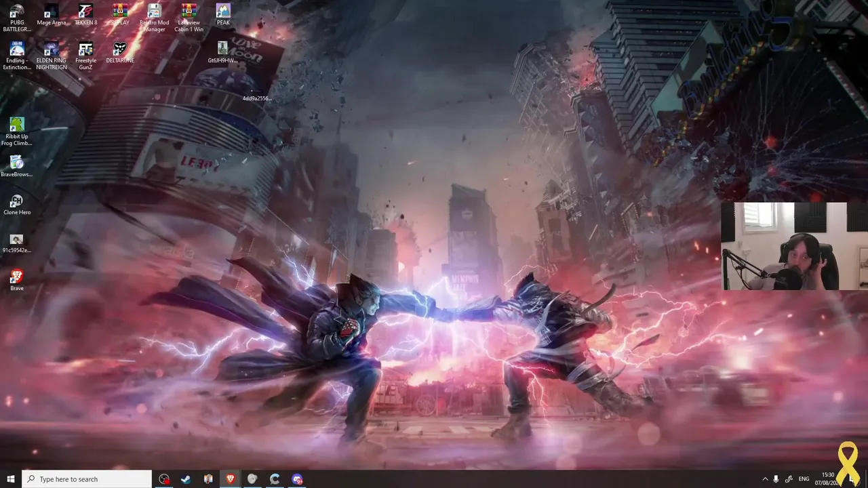Open the Ribbit Up Frog Climb shortcut

point(17,132)
